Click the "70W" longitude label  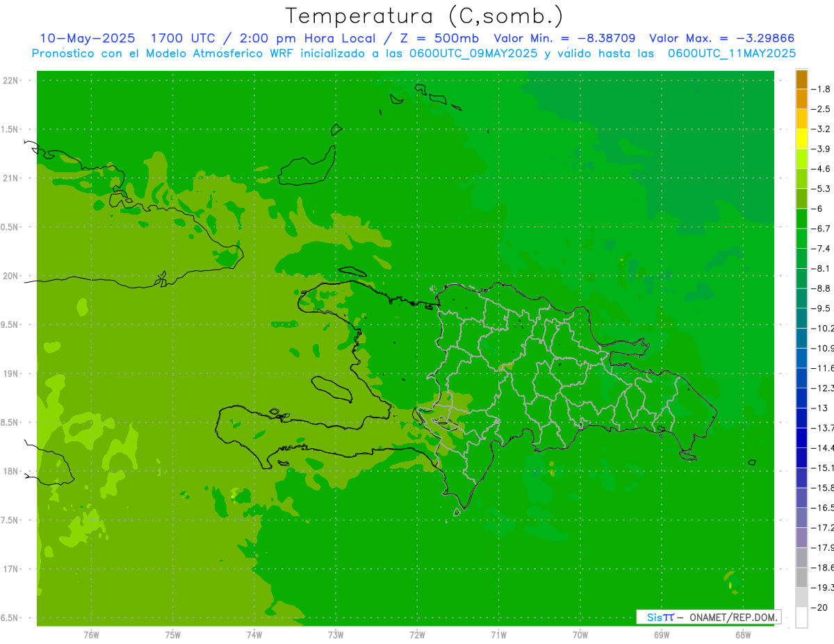click(580, 634)
